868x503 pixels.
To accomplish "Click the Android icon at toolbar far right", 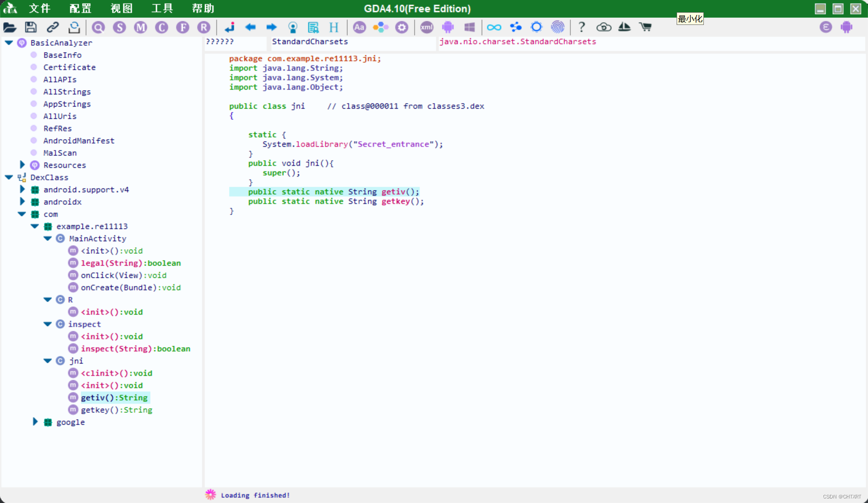I will [846, 27].
